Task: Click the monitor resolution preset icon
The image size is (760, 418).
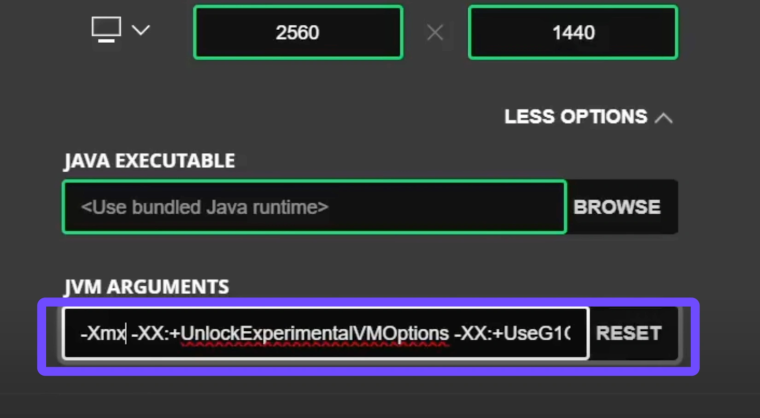Action: click(x=106, y=30)
